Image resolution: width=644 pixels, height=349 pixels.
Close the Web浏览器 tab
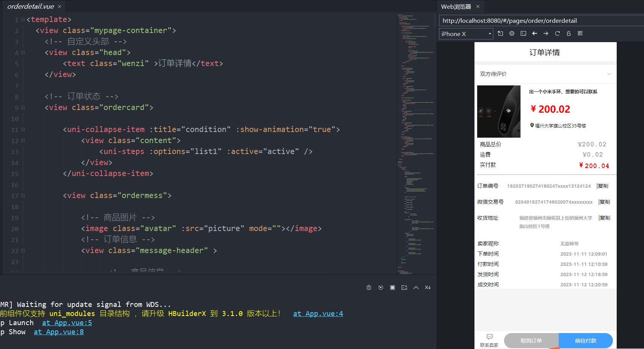click(x=478, y=6)
